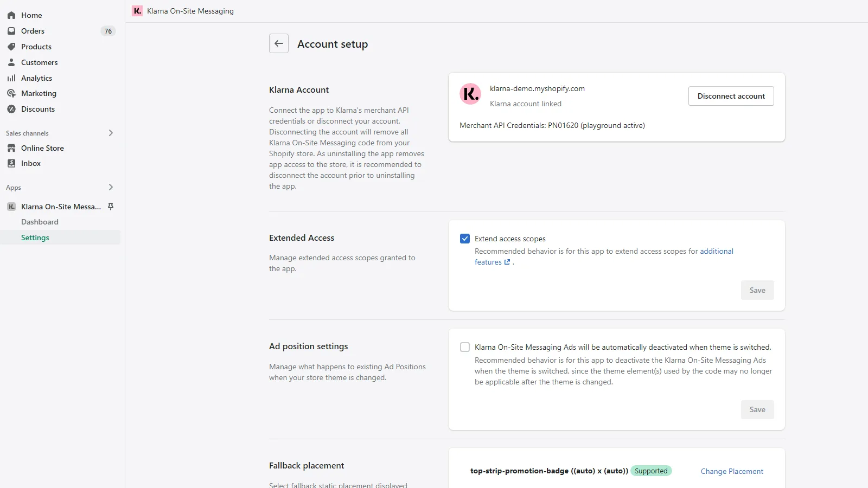Go back with the arrow button
The height and width of the screenshot is (488, 868).
(279, 43)
